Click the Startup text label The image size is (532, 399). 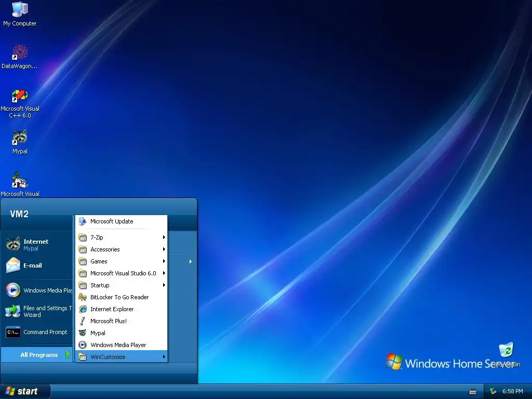(x=100, y=285)
